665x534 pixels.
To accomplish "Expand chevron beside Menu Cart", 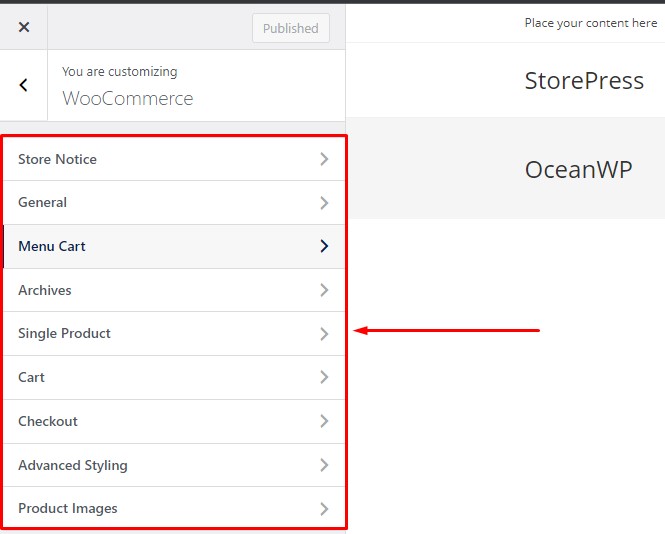I will pos(324,246).
